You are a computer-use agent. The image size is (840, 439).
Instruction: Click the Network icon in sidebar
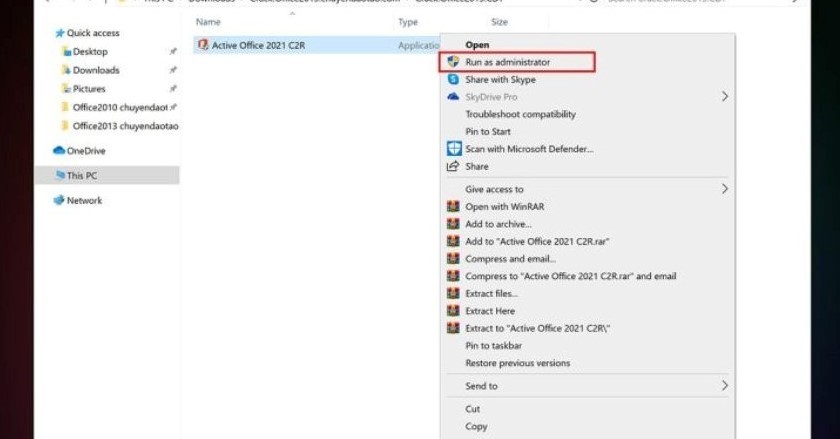[x=59, y=200]
